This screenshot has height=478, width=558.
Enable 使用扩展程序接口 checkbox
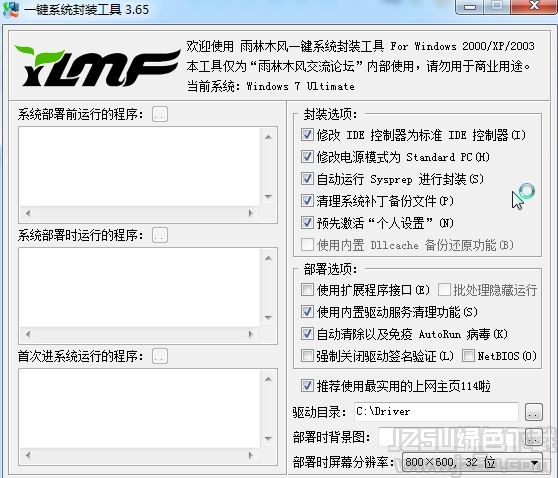tap(307, 290)
